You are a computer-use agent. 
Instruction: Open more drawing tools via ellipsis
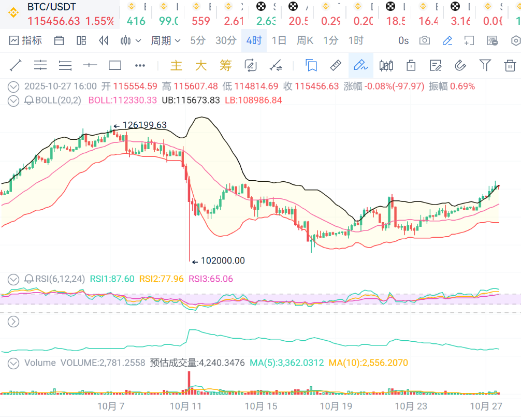click(140, 65)
